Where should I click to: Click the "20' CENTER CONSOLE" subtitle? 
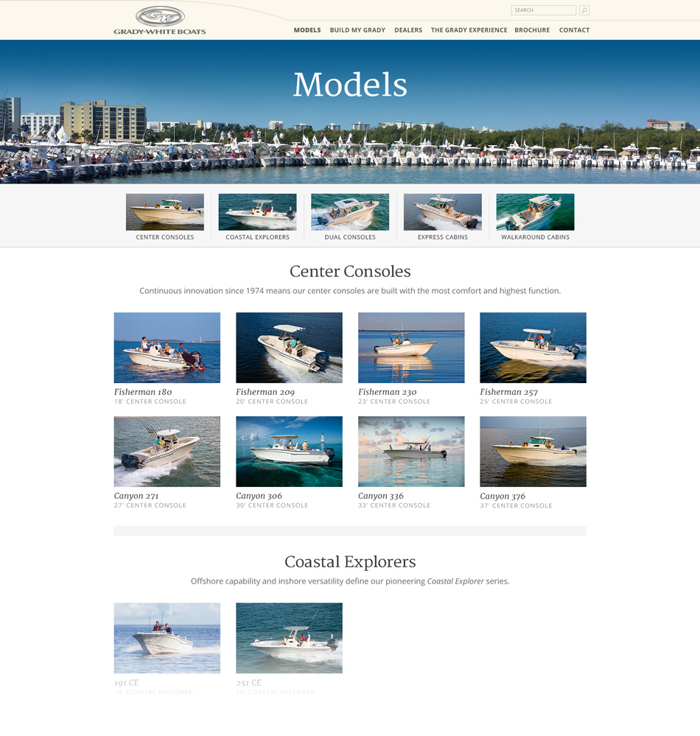coord(273,402)
